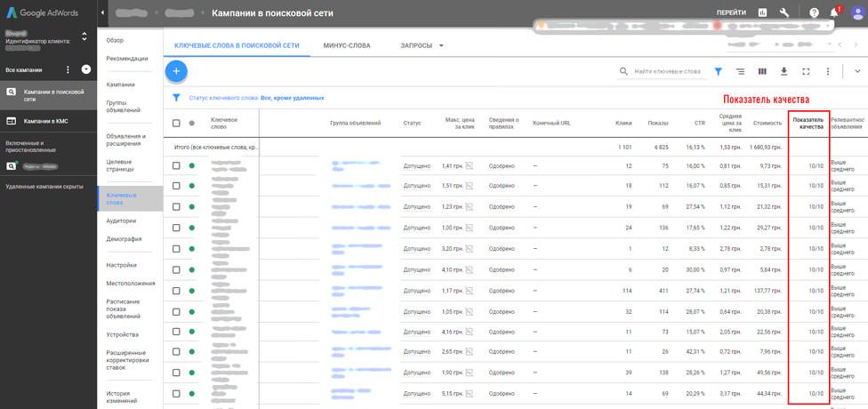Collapse the left navigation panel arrow
868x409 pixels.
click(102, 12)
